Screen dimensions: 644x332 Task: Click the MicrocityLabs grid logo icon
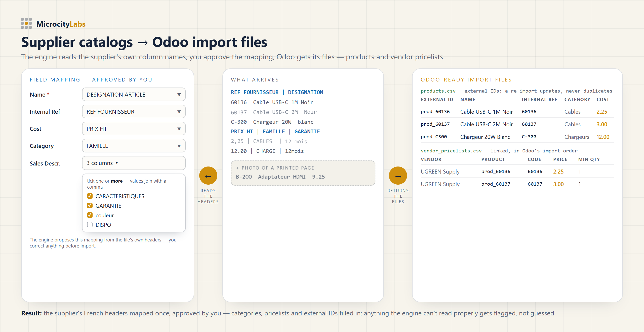tap(26, 23)
